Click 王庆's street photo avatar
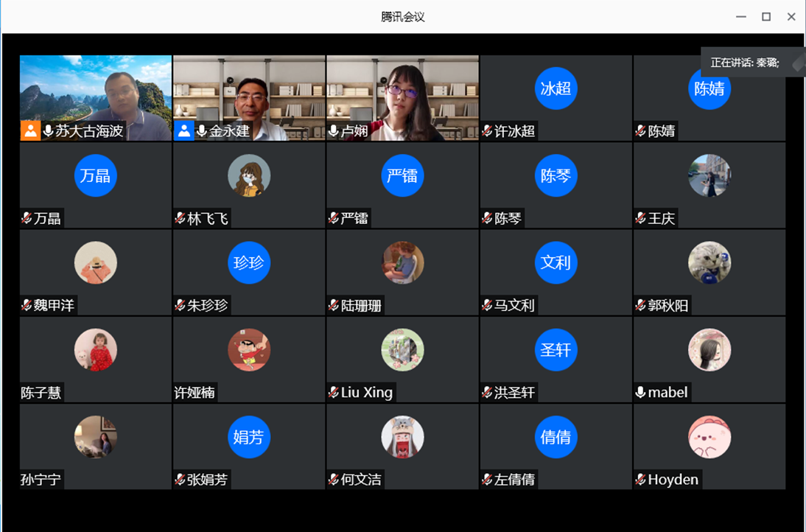806x532 pixels. point(709,176)
